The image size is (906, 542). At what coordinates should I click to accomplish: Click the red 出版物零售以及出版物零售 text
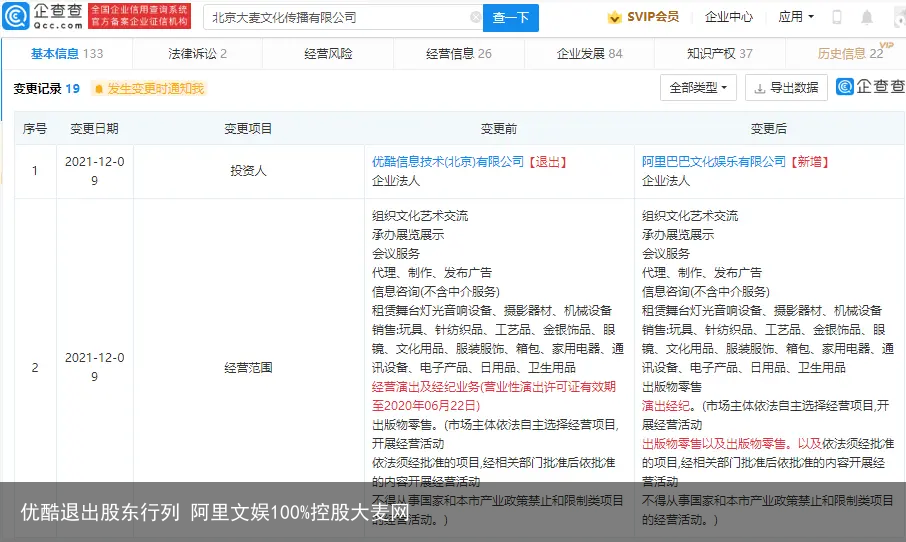714,444
